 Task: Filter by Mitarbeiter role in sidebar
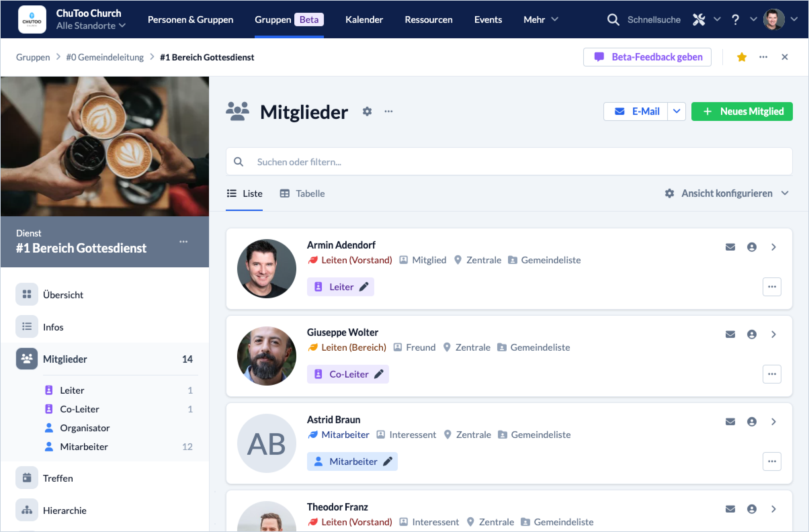84,447
